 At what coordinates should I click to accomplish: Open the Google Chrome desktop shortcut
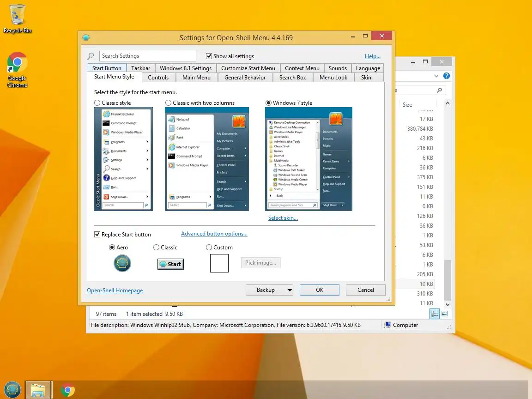coord(17,70)
